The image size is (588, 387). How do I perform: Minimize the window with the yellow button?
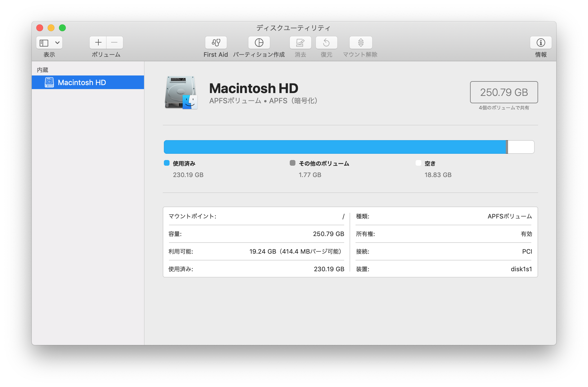pyautogui.click(x=51, y=28)
